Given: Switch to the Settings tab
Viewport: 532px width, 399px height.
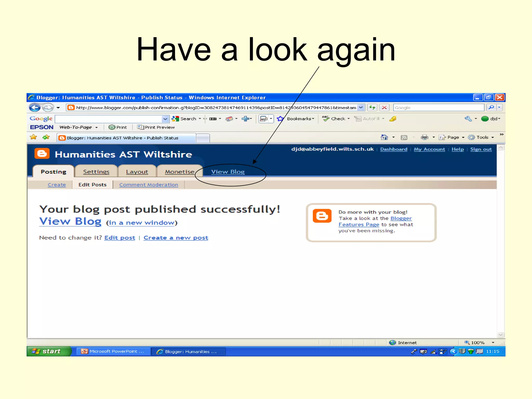Looking at the screenshot, I should coord(96,172).
